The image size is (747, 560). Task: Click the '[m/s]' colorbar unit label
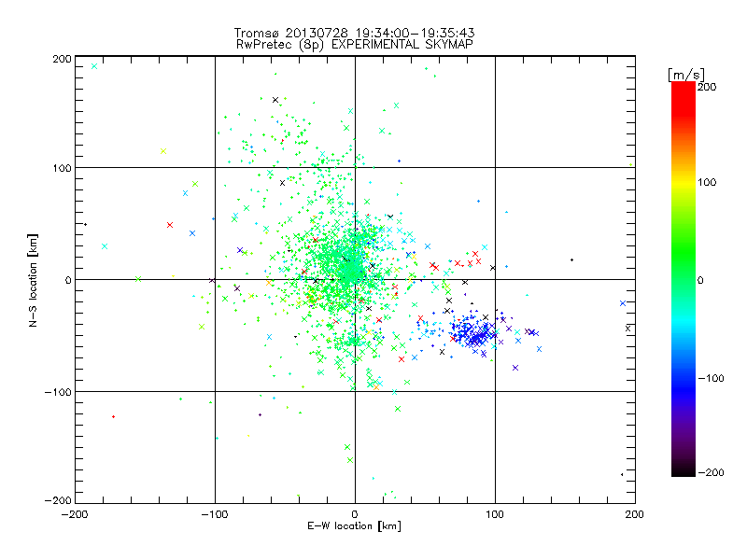(x=686, y=75)
